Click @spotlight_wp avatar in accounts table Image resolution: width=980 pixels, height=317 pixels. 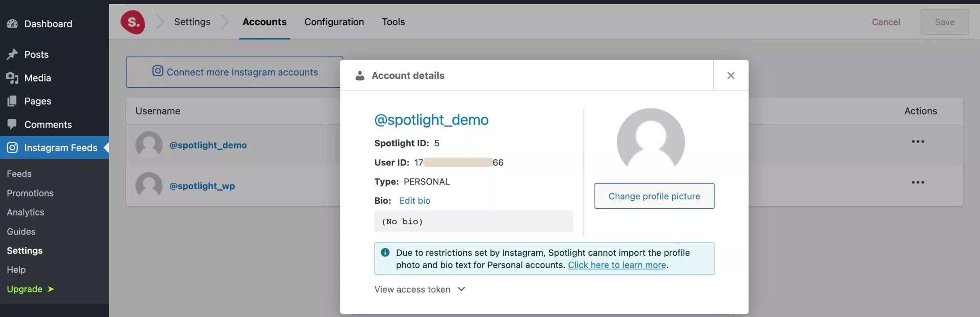(149, 185)
